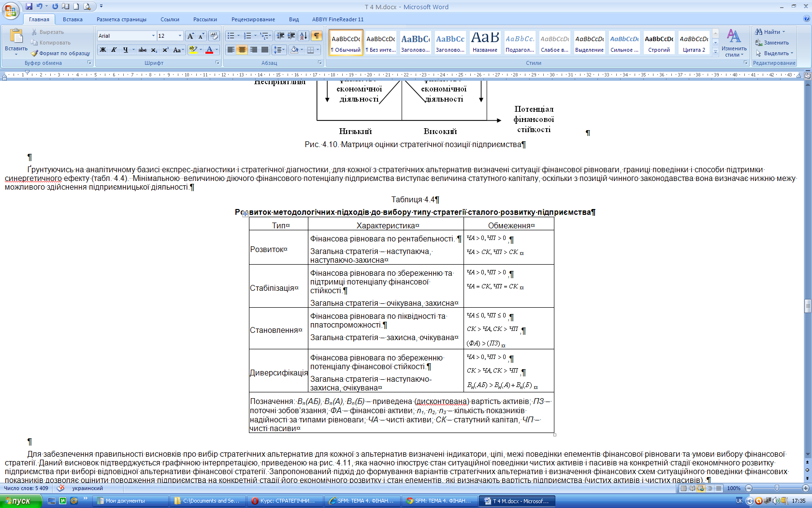Sort text alphabetically
This screenshot has height=508, width=812.
pyautogui.click(x=304, y=36)
